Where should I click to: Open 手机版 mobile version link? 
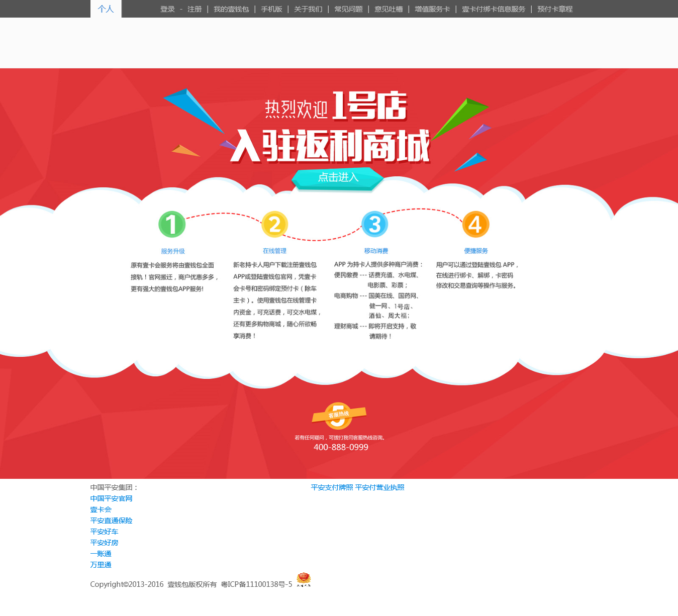click(272, 9)
